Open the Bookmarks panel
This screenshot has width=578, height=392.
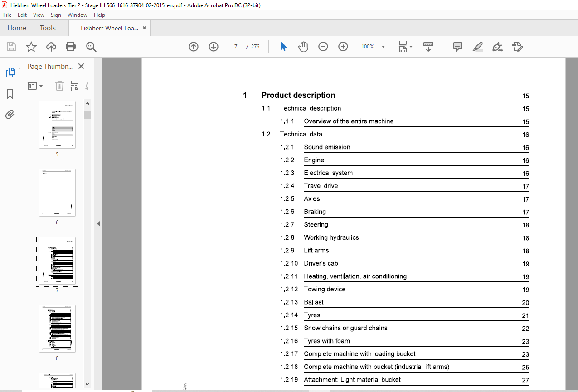(x=10, y=94)
